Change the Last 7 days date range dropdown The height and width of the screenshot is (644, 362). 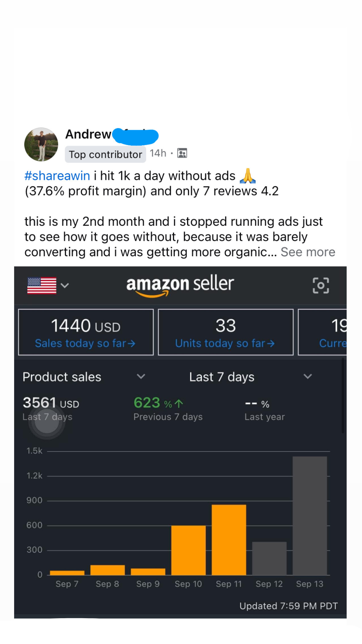[307, 376]
